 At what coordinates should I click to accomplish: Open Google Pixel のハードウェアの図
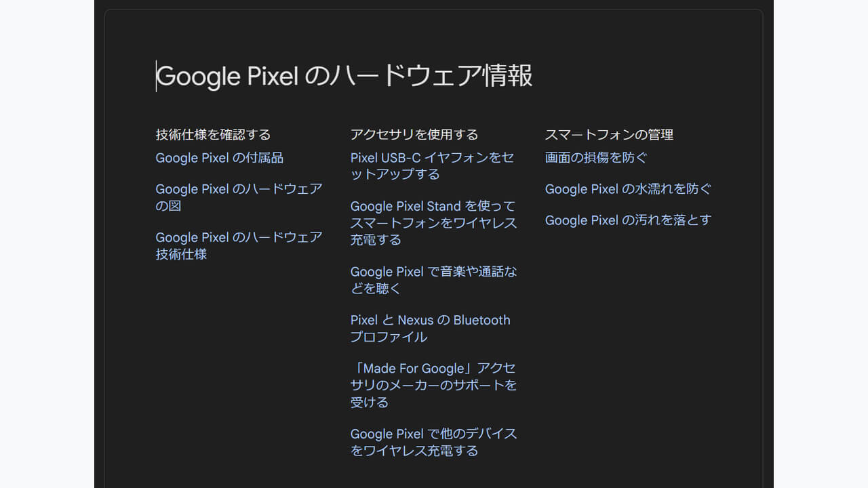point(238,197)
